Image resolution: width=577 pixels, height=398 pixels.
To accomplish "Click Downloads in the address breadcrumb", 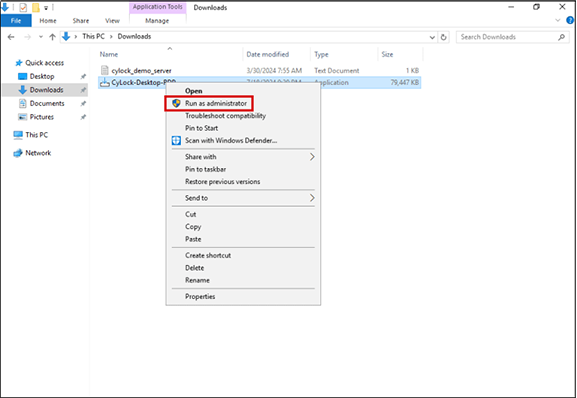I will 134,36.
